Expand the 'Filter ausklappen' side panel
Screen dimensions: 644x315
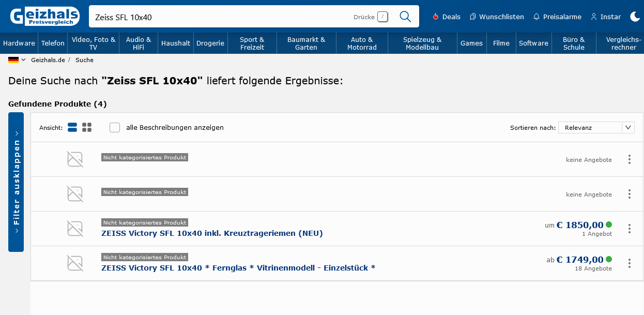[16, 182]
